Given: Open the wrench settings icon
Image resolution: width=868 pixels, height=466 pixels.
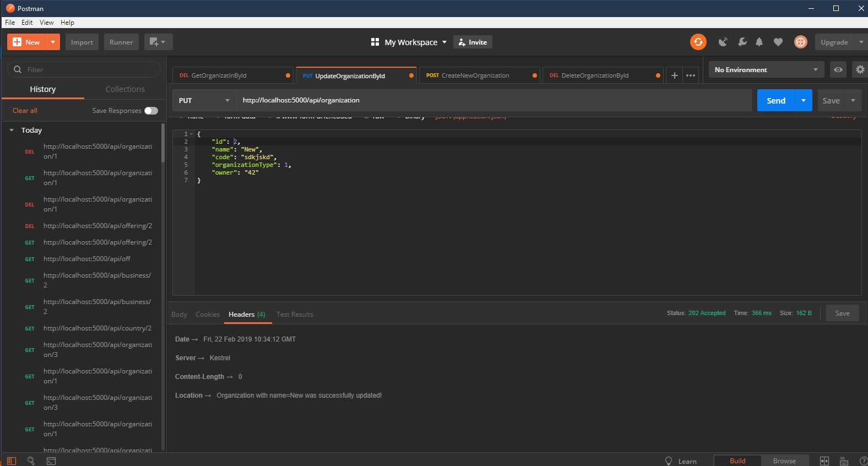Looking at the screenshot, I should pos(742,42).
